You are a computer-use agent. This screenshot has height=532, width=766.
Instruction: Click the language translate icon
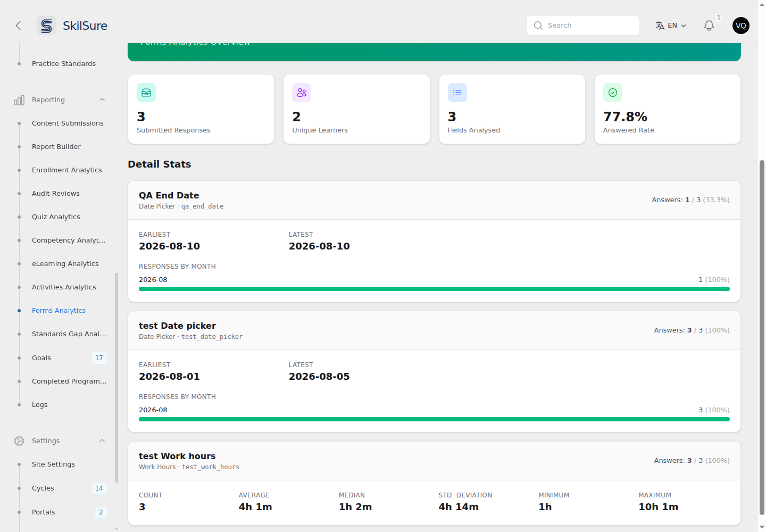pyautogui.click(x=660, y=26)
